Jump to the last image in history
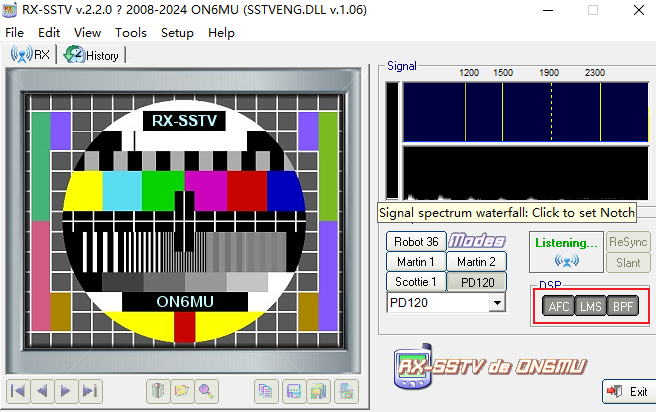 90,391
